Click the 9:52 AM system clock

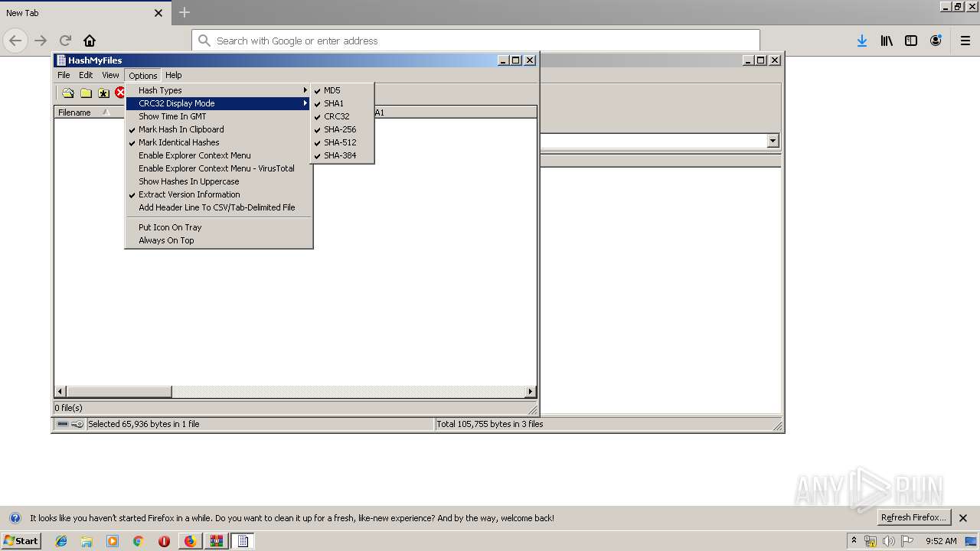click(x=941, y=541)
